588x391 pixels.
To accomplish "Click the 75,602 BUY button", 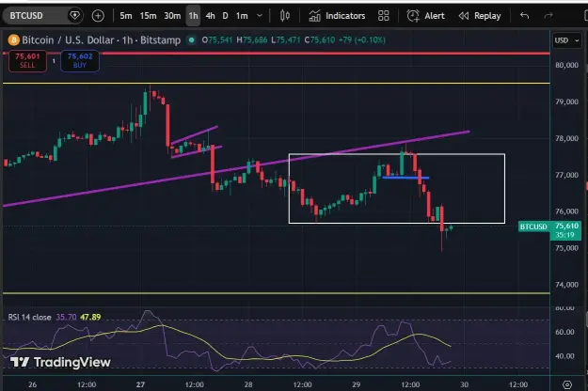I will (80, 61).
